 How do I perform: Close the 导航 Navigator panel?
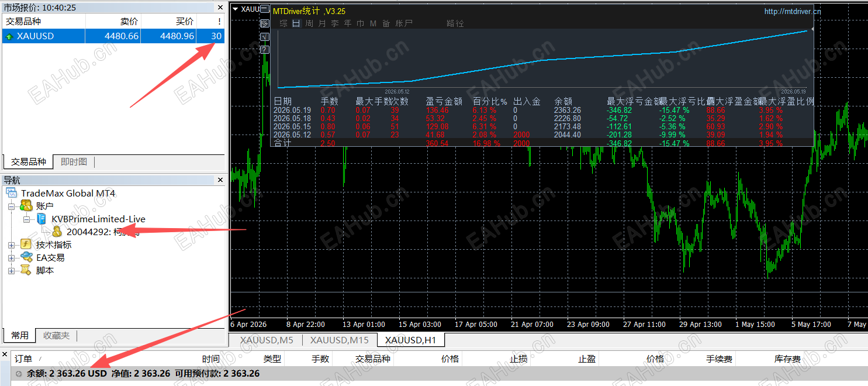[x=220, y=180]
